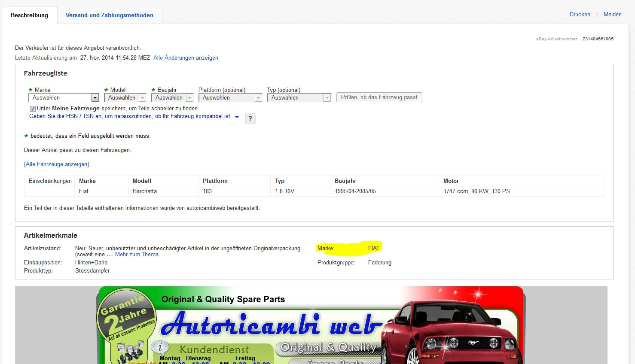Image resolution: width=635 pixels, height=364 pixels.
Task: Open the 'Mehr zum Thema' link
Action: point(137,254)
